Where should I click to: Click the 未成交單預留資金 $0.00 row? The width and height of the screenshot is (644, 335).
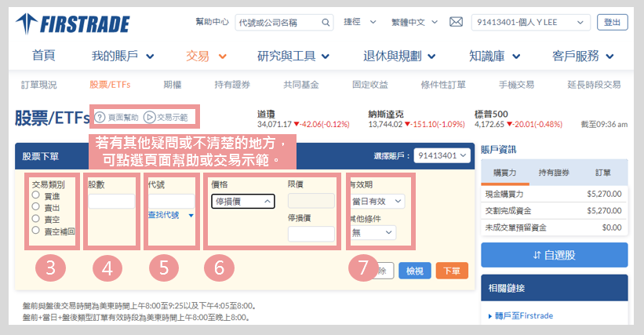point(554,228)
